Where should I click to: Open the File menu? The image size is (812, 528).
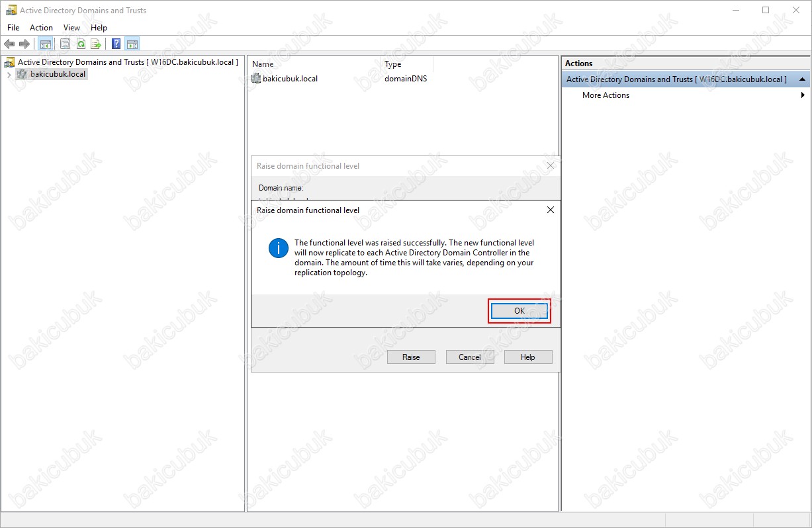click(13, 28)
